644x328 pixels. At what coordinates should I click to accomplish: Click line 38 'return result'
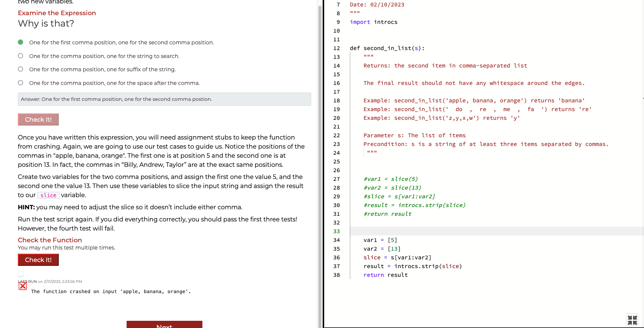pyautogui.click(x=385, y=275)
